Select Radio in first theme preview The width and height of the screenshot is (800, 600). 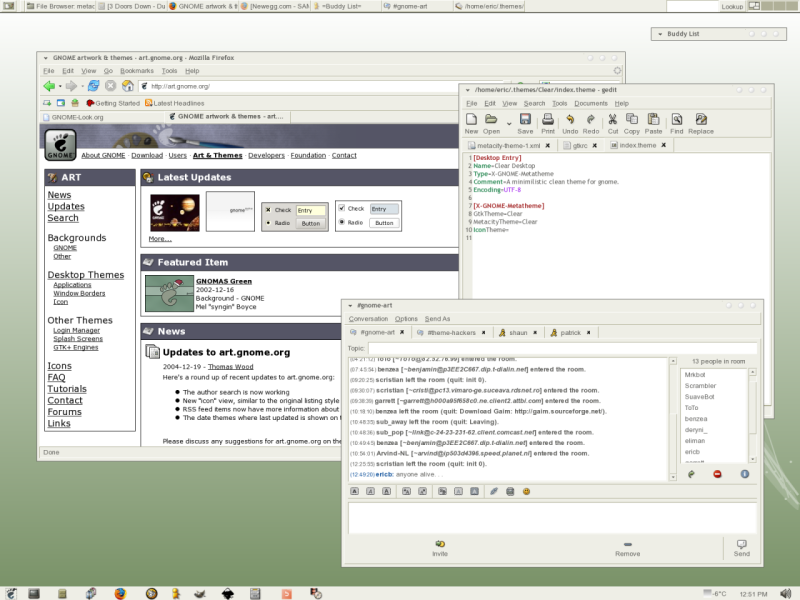pos(268,223)
